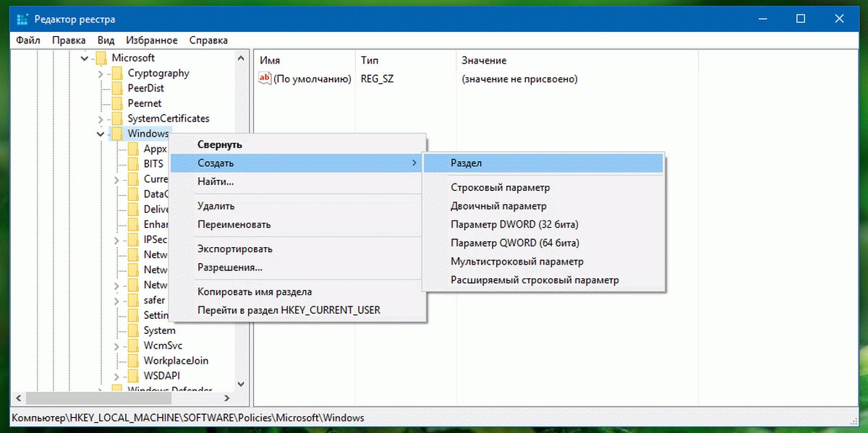This screenshot has width=868, height=433.
Task: Click the System folder icon
Action: click(132, 330)
